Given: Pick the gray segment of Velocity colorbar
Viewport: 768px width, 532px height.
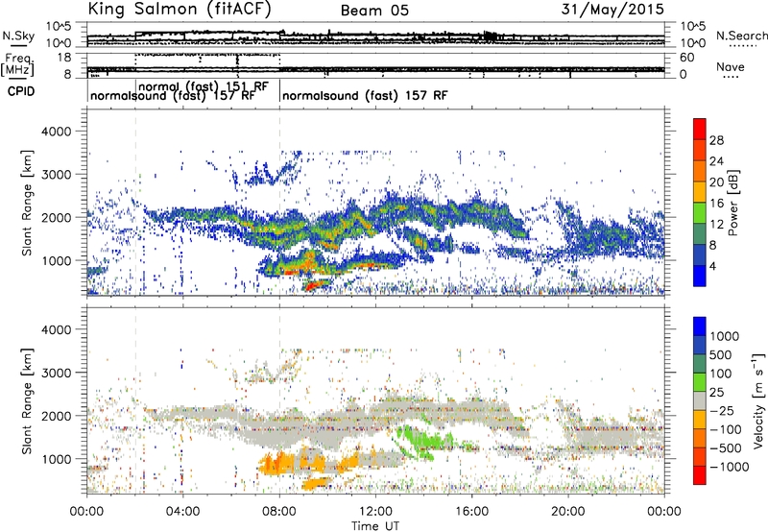Looking at the screenshot, I should click(700, 400).
